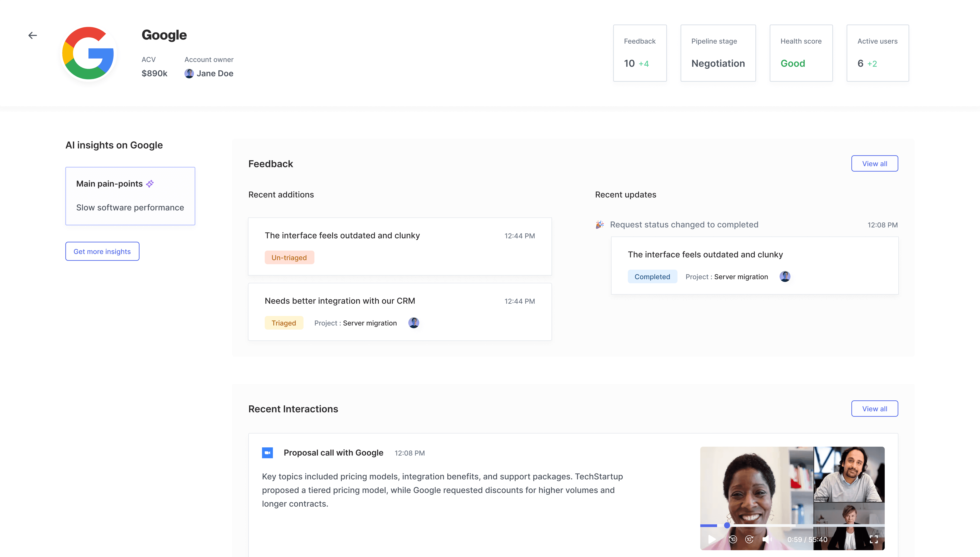Viewport: 980px width, 557px height.
Task: Click the 12:08 PM time on status update
Action: tap(882, 225)
